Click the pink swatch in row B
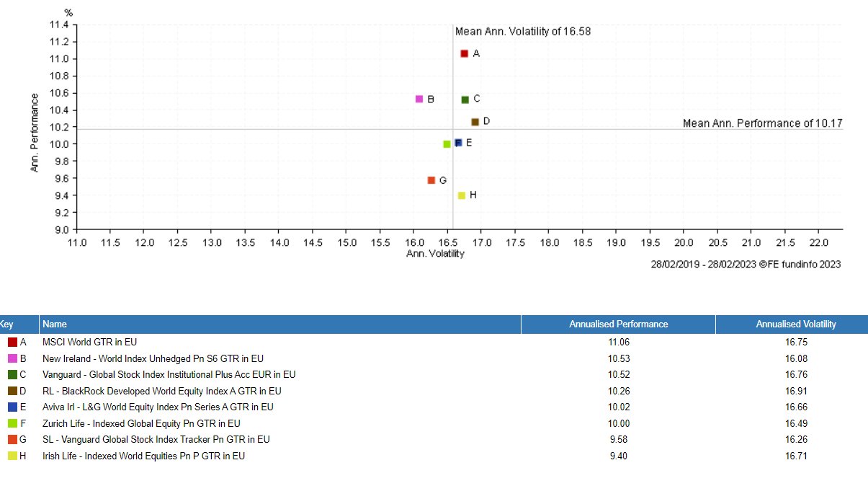Viewport: 868px width, 486px height. [x=12, y=358]
